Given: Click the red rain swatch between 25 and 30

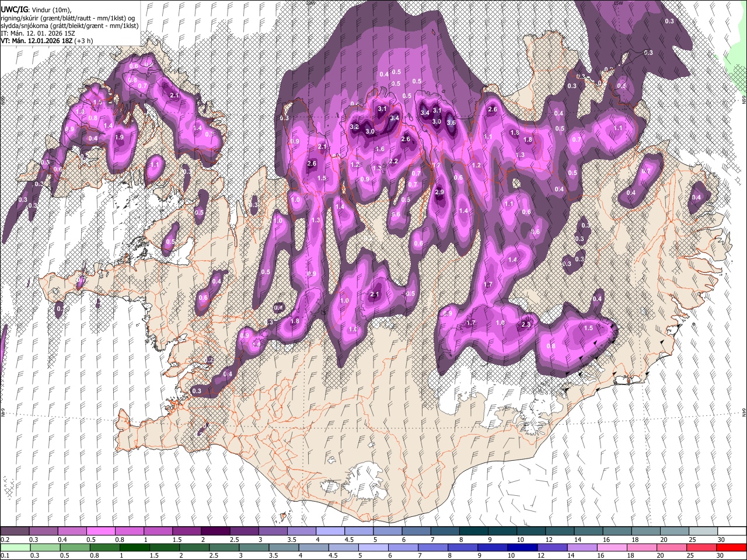Looking at the screenshot, I should click(703, 547).
